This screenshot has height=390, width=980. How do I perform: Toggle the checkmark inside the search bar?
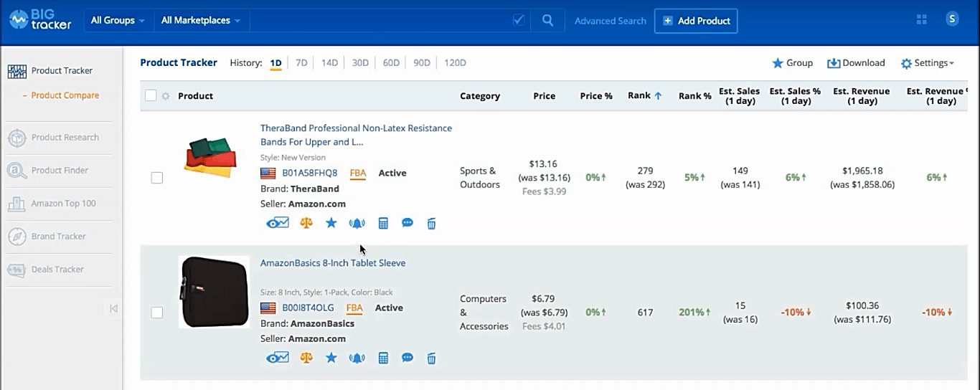519,21
